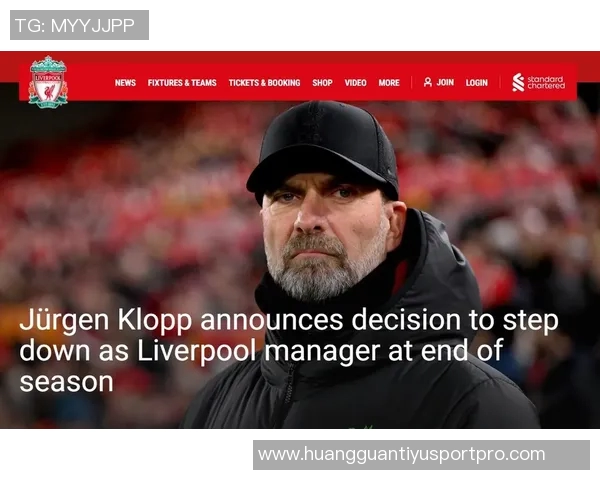The height and width of the screenshot is (480, 600).
Task: Click the red header bar left of NEWS
Action: 91,83
